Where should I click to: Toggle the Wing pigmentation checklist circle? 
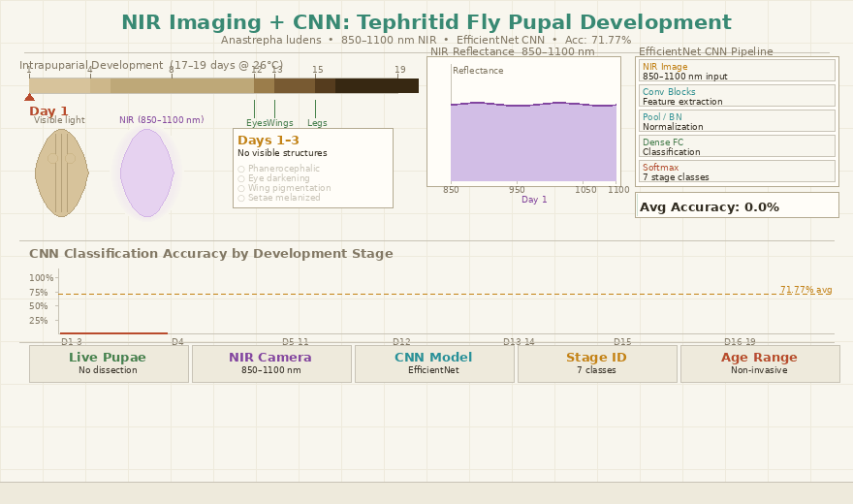pyautogui.click(x=241, y=189)
